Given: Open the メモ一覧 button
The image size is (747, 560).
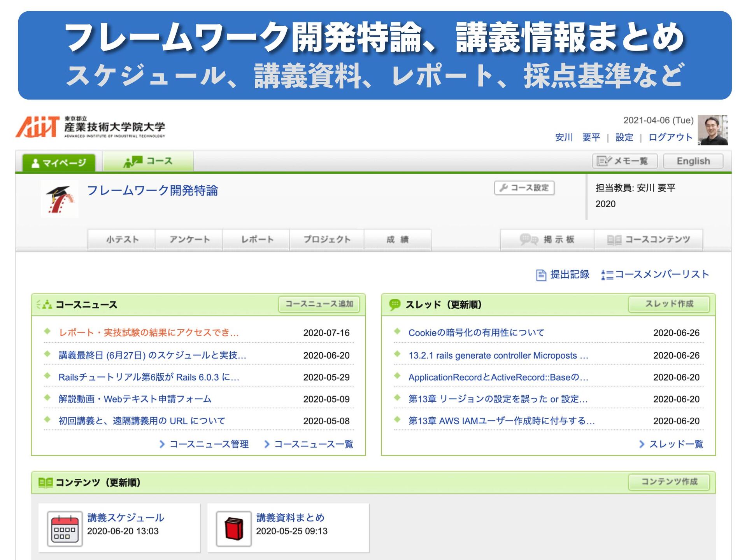Looking at the screenshot, I should pos(624,161).
